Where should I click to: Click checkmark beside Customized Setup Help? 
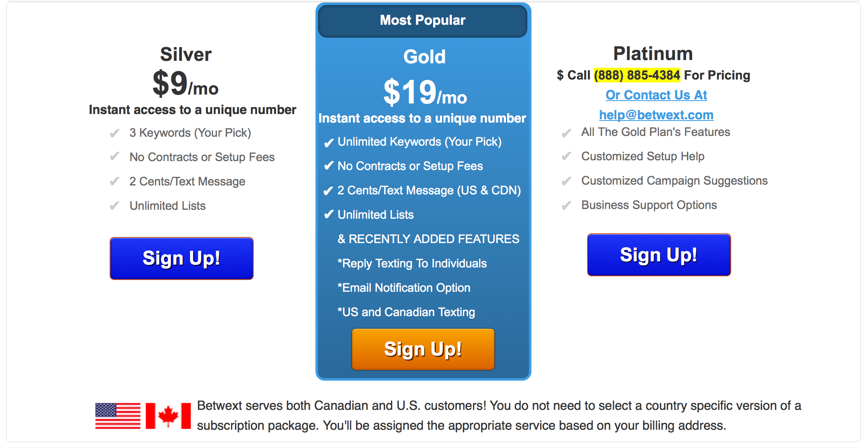[x=566, y=156]
